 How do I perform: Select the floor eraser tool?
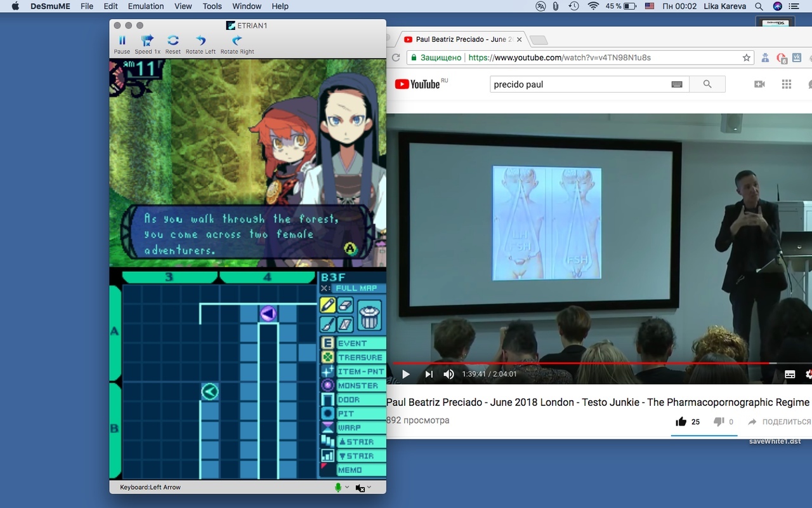345,324
